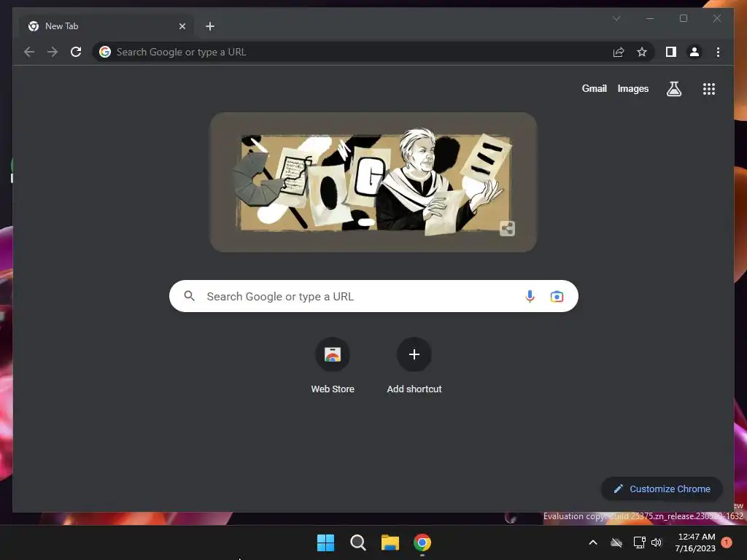This screenshot has height=560, width=747.
Task: Click the forward navigation arrow
Action: (x=53, y=52)
